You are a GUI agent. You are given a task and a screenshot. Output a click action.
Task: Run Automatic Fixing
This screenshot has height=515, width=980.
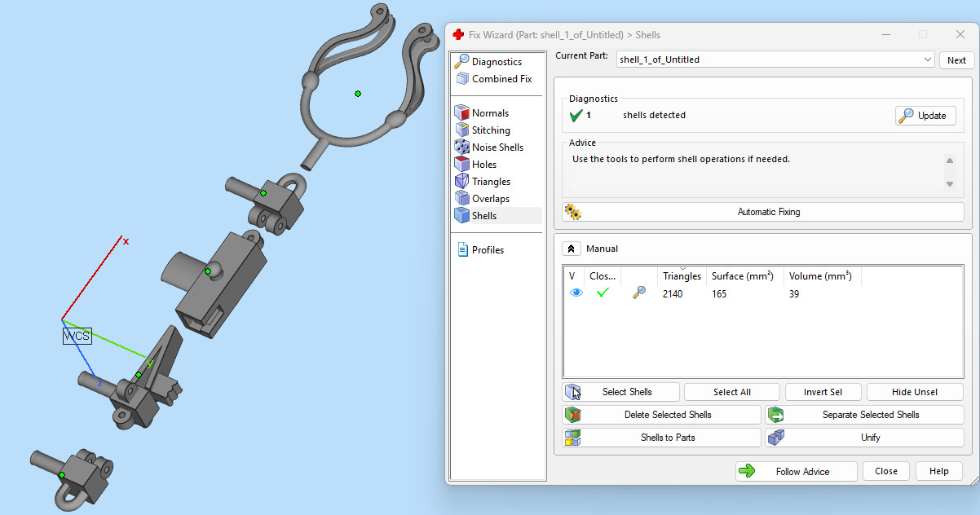click(763, 212)
